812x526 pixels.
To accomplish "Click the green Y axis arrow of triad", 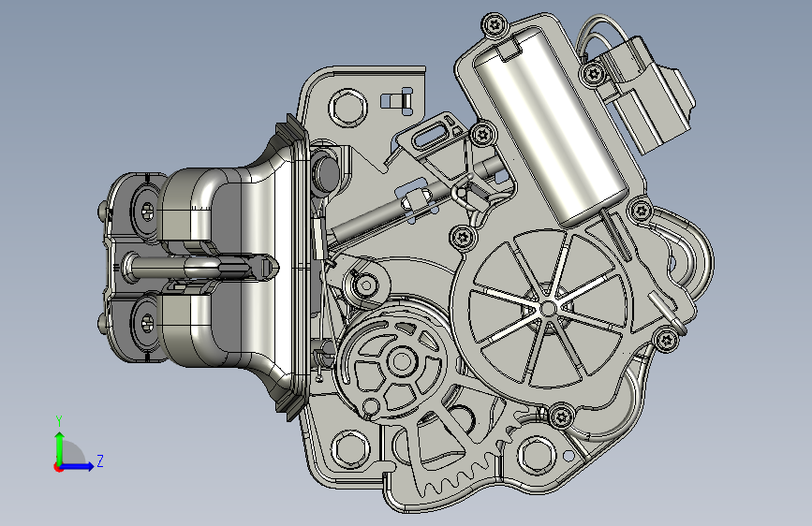I will [x=60, y=446].
